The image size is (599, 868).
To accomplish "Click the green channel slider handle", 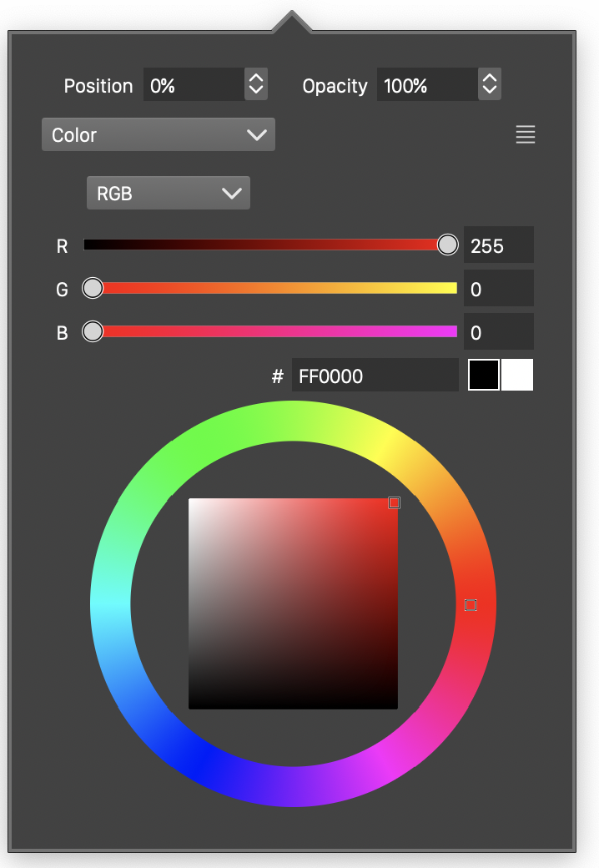I will coord(93,288).
